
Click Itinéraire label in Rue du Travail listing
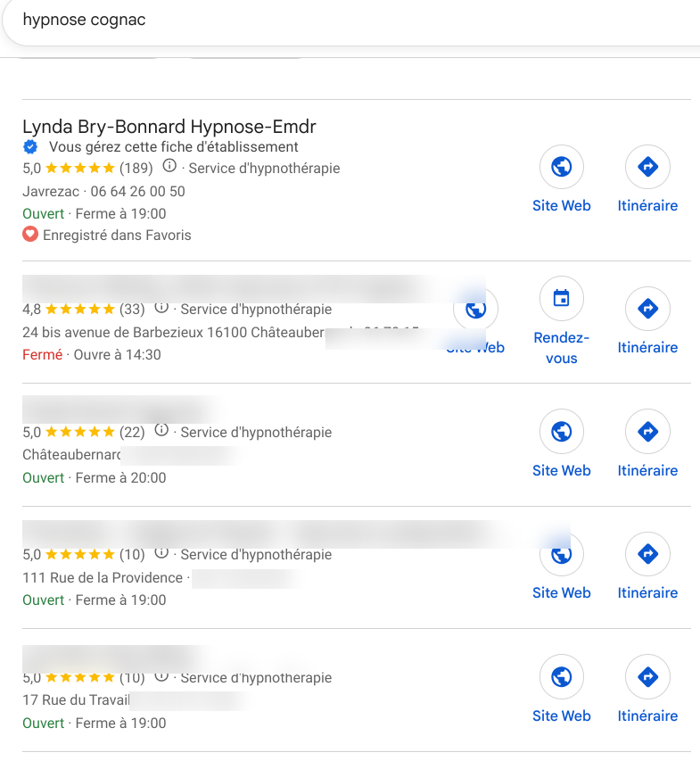click(x=647, y=716)
